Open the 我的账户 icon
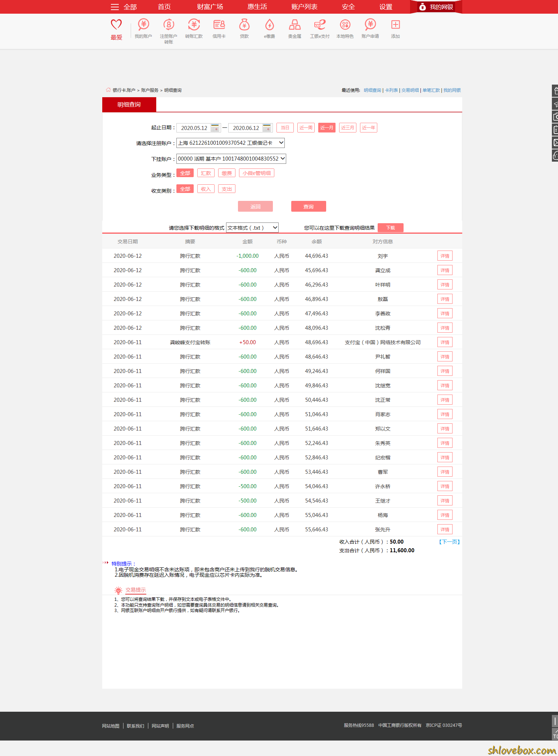 tap(143, 25)
